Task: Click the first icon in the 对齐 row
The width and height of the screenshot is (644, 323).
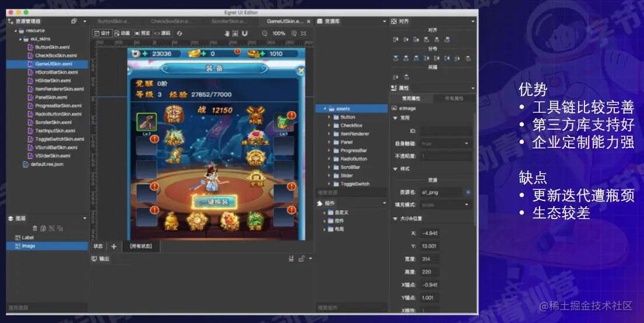Action: [395, 40]
